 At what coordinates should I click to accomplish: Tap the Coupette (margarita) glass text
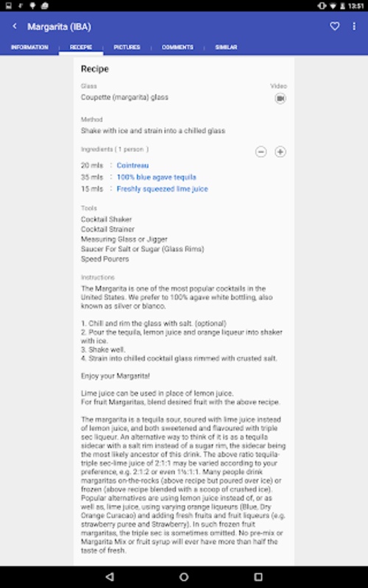(124, 98)
